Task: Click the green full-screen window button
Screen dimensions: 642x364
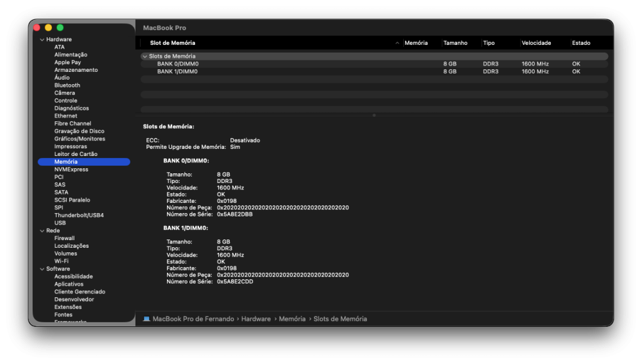Action: (60, 28)
